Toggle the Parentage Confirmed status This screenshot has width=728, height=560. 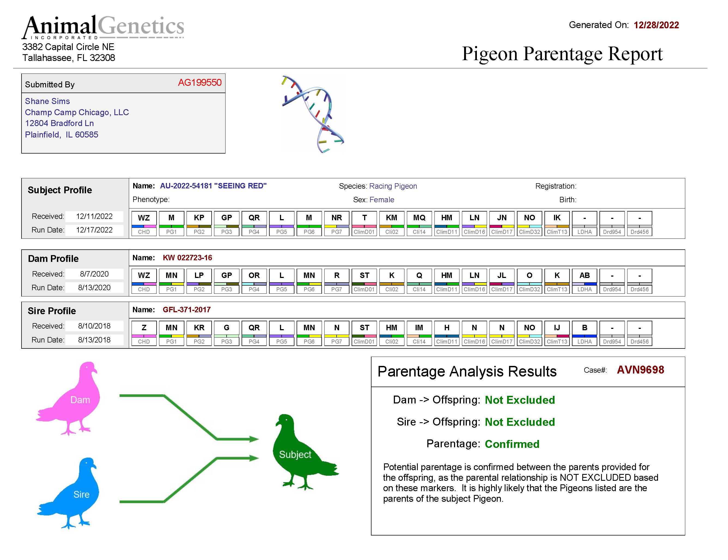click(x=512, y=444)
